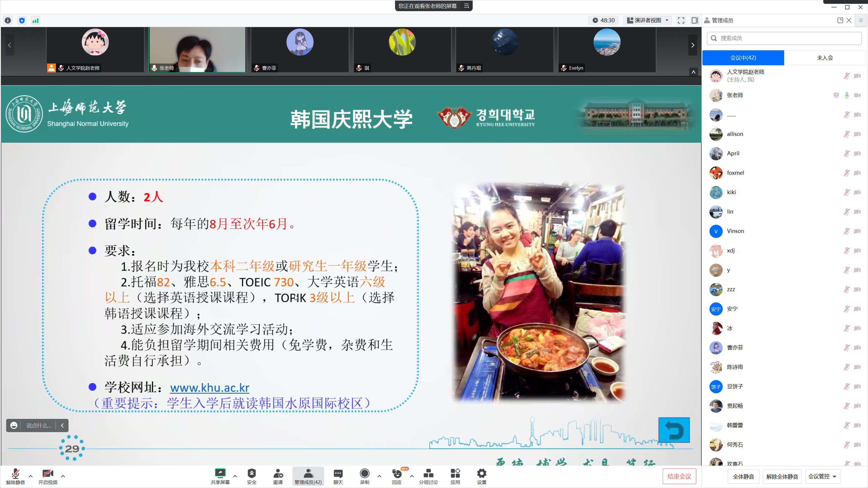Start recording the meeting
This screenshot has width=868, height=488.
coord(364,476)
